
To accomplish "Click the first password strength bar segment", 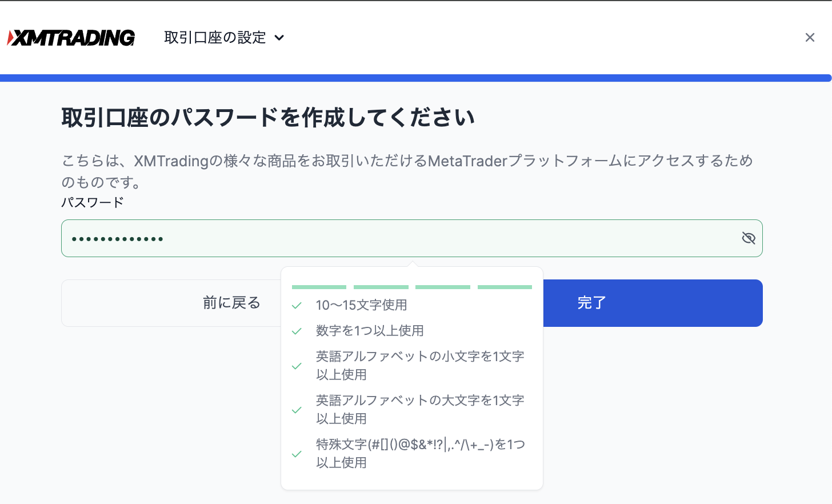I will click(319, 287).
